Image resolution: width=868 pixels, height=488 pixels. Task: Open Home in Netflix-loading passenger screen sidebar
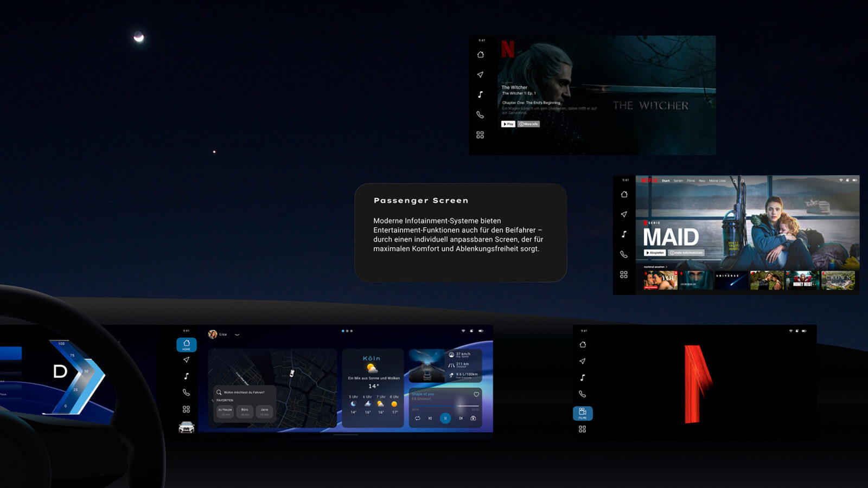pyautogui.click(x=583, y=344)
